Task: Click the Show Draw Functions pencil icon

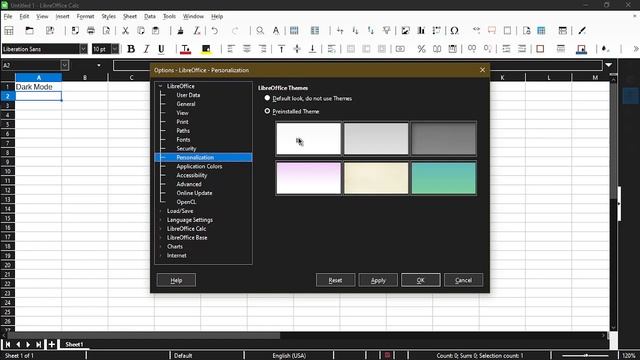Action: point(582,31)
